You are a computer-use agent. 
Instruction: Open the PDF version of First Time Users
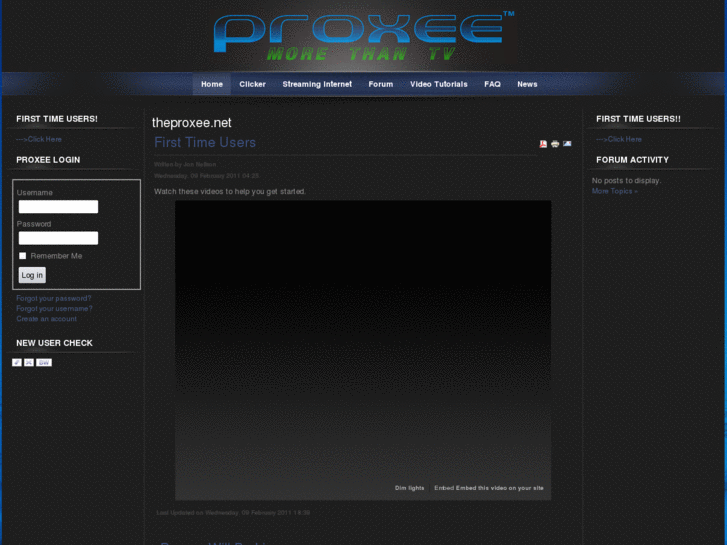543,144
